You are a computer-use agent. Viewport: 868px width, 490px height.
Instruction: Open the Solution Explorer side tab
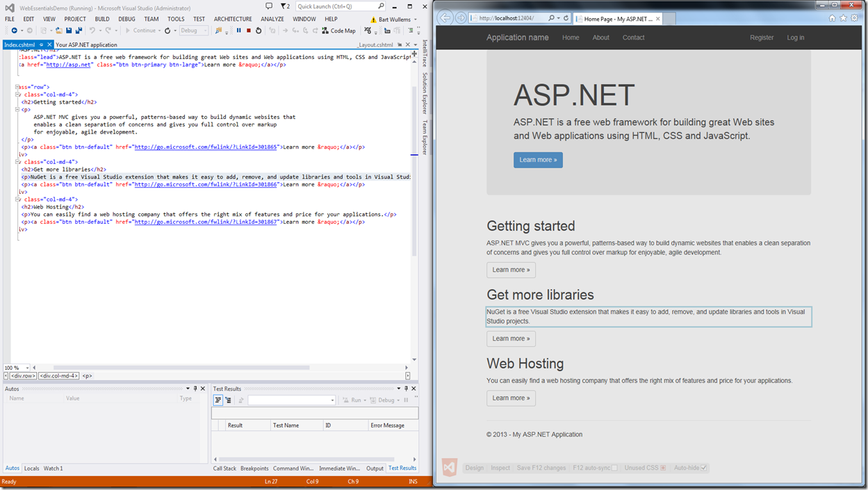point(425,92)
